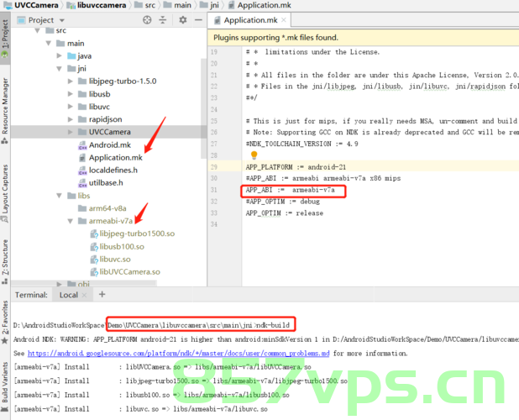Expand the libjpeg-turbo-1.5.0 folder
The width and height of the screenshot is (519, 420).
pyautogui.click(x=71, y=81)
